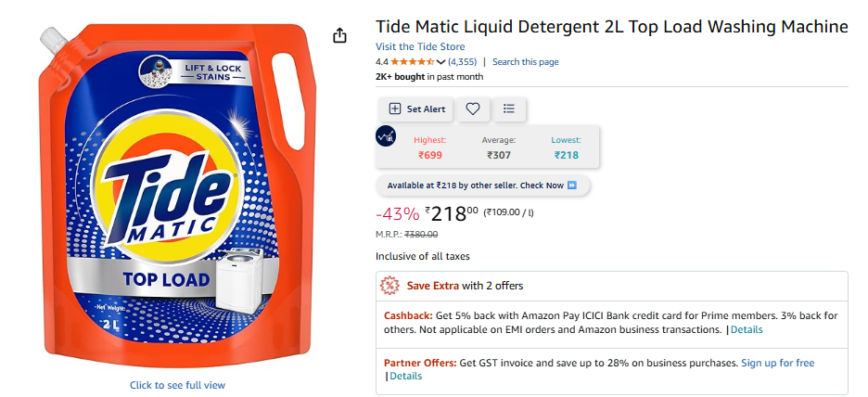Open Cashback offer Details link
Screen dimensions: 868x397
click(x=747, y=329)
